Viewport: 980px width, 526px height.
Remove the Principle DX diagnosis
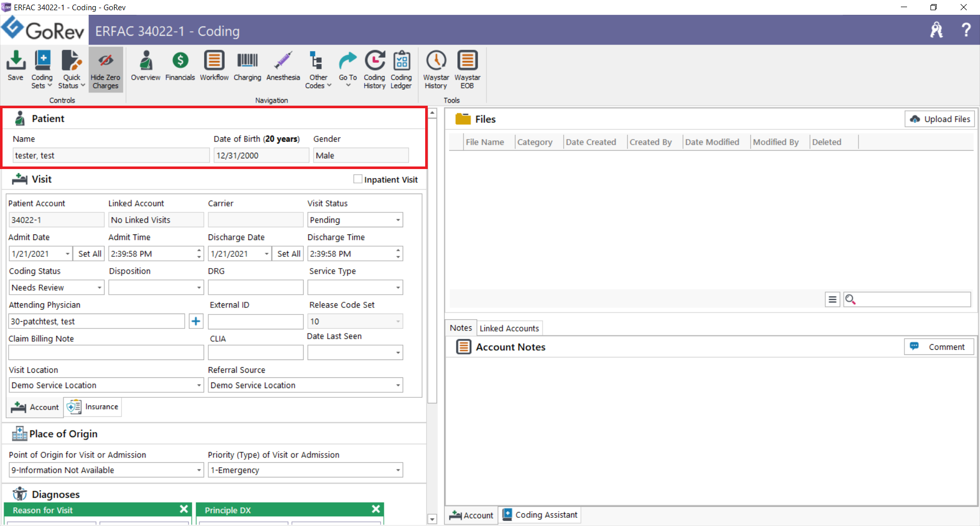(x=376, y=509)
